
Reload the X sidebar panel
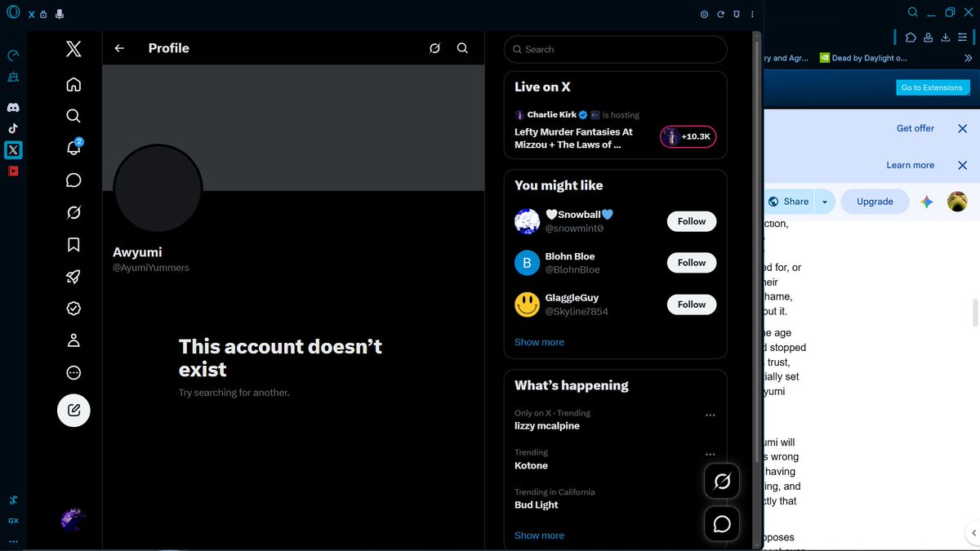point(720,14)
